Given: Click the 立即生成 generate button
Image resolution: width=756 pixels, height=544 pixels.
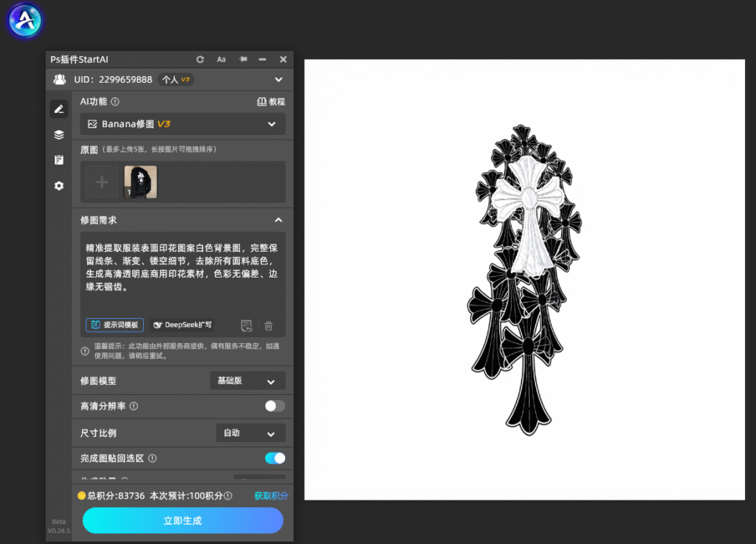Looking at the screenshot, I should tap(183, 520).
